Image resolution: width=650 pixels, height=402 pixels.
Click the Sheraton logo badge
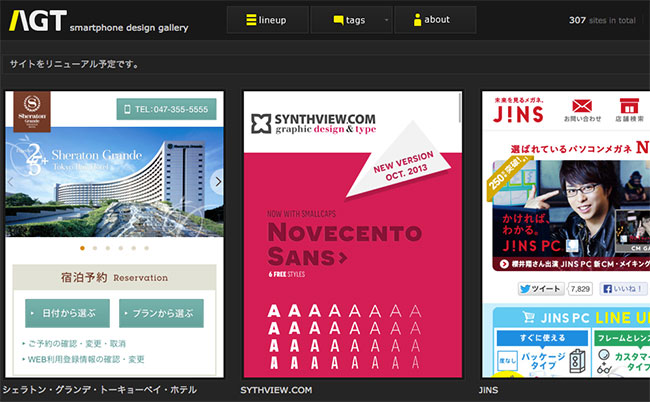point(32,111)
